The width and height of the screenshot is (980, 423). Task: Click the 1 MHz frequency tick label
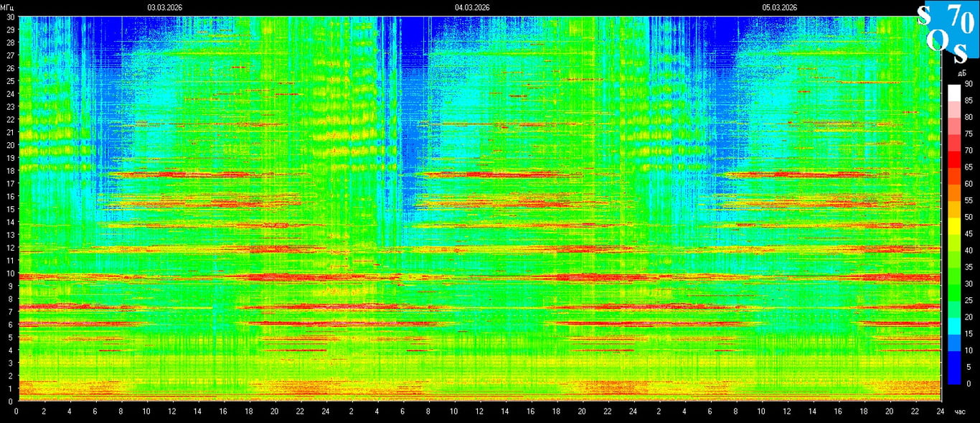(10, 389)
